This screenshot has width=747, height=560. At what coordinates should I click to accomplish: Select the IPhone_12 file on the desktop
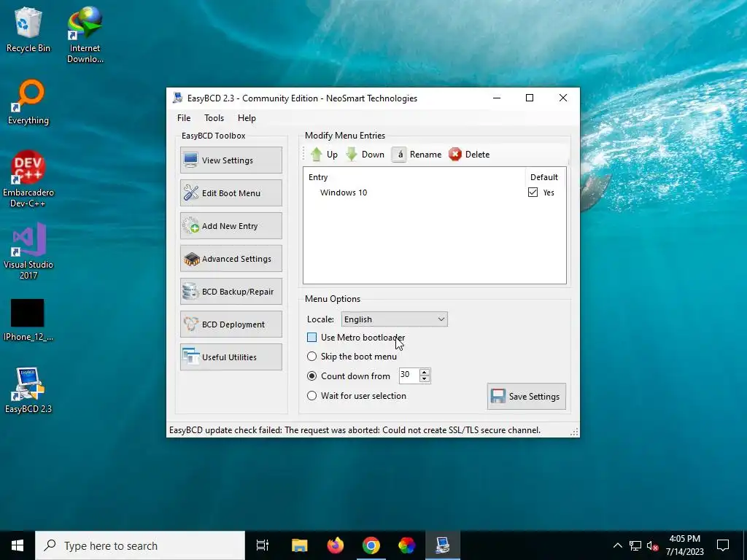click(28, 320)
